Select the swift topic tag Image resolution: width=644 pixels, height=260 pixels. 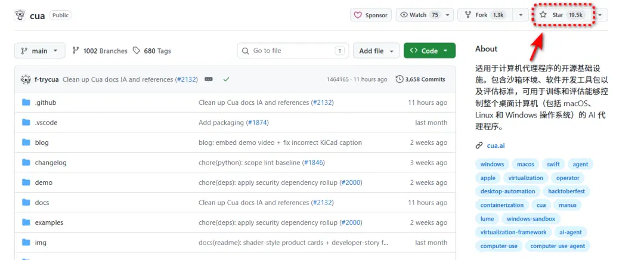pos(553,165)
